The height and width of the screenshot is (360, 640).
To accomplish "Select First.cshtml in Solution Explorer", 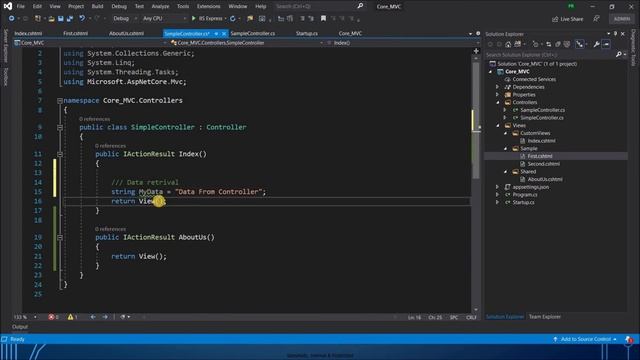I will click(x=540, y=156).
